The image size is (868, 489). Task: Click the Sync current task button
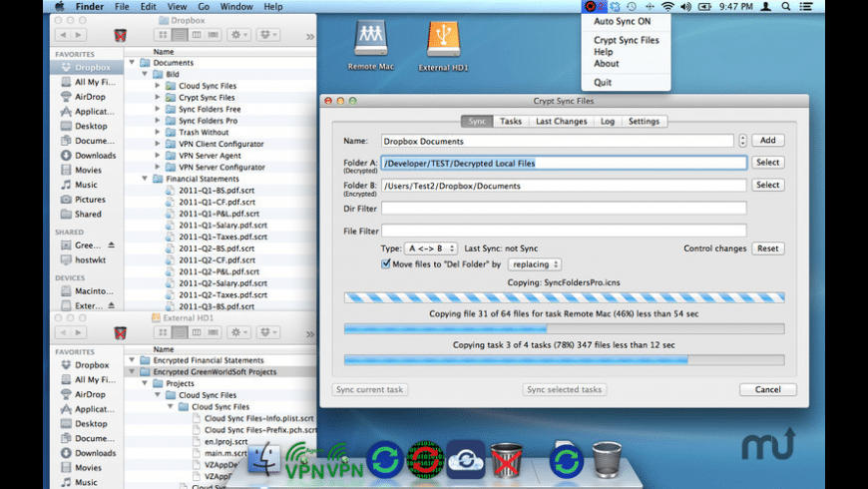pos(370,390)
